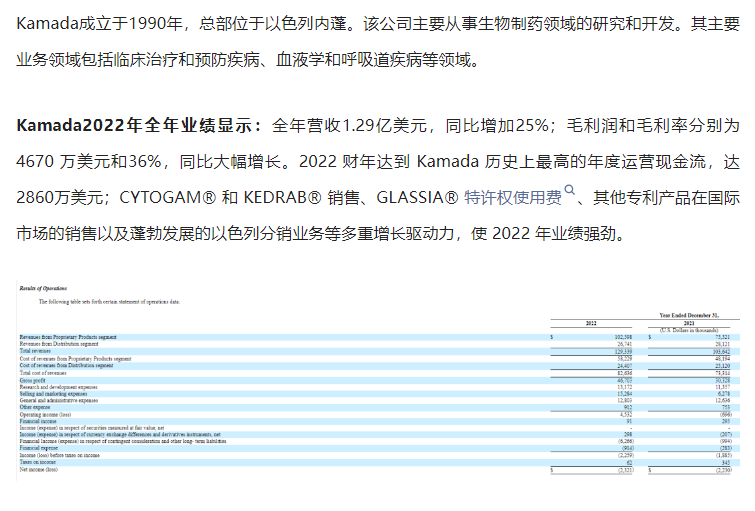The image size is (755, 511).
Task: Click the 'Gross profit' row label
Action: [x=37, y=379]
